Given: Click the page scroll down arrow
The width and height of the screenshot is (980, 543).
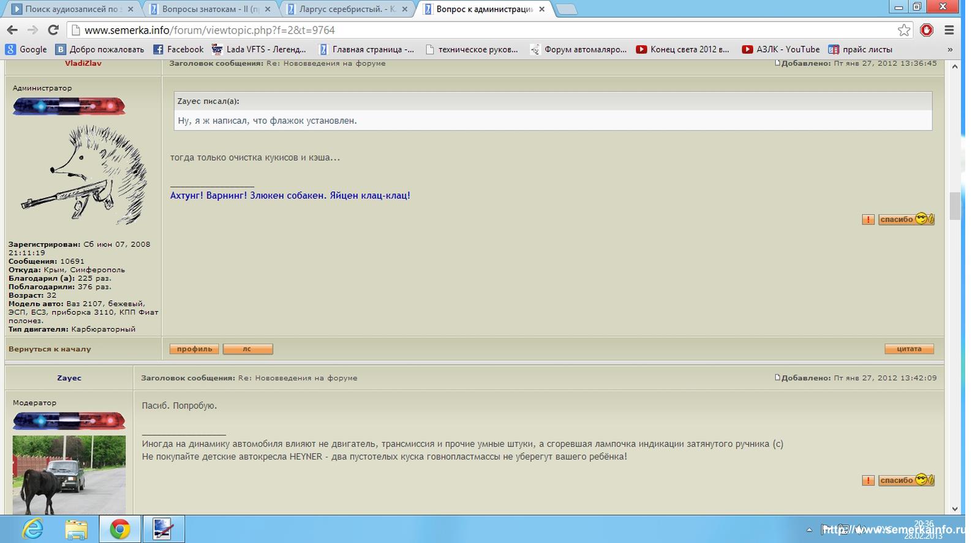Looking at the screenshot, I should point(954,509).
